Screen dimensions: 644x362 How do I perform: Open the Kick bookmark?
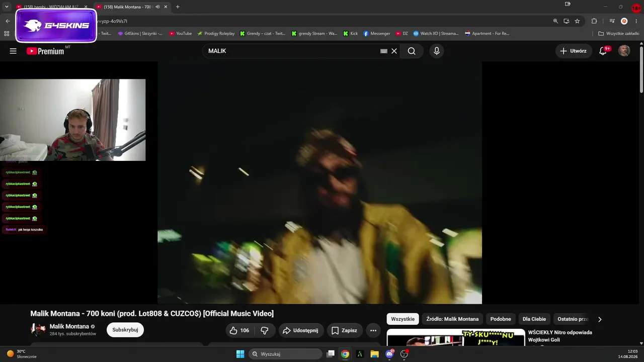(351, 34)
